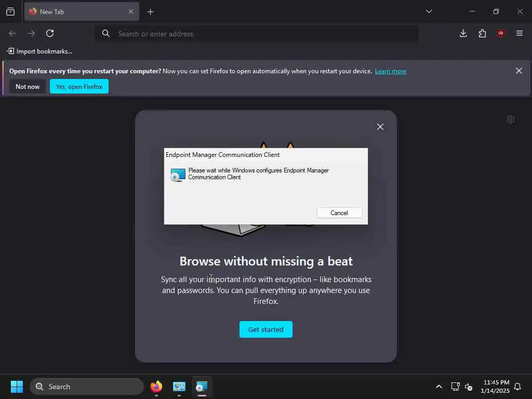Open the Downloads panel

(x=463, y=33)
